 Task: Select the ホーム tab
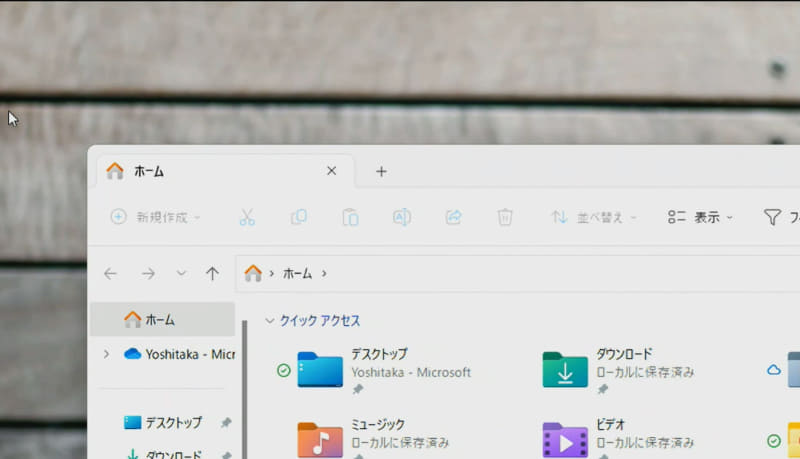pyautogui.click(x=224, y=171)
